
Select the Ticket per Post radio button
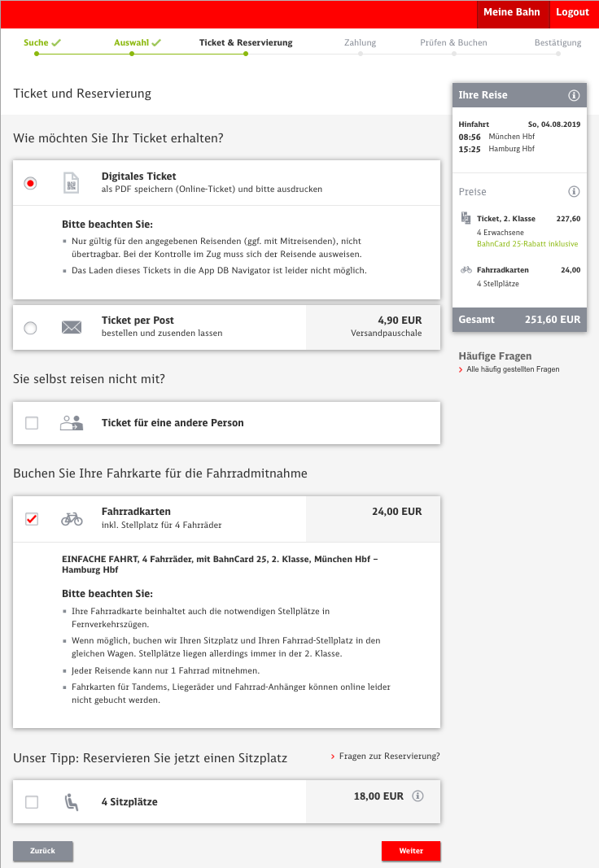31,328
